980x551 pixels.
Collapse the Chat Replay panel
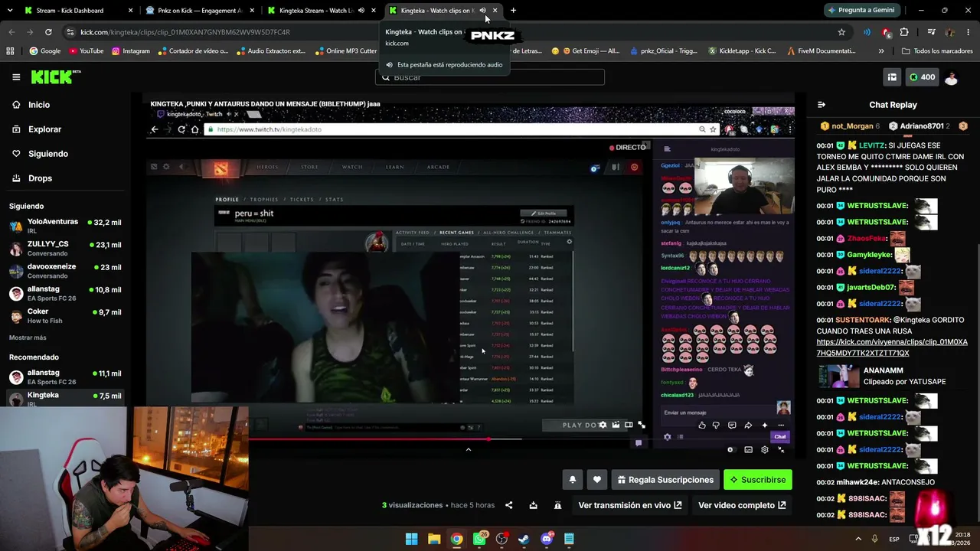[822, 105]
